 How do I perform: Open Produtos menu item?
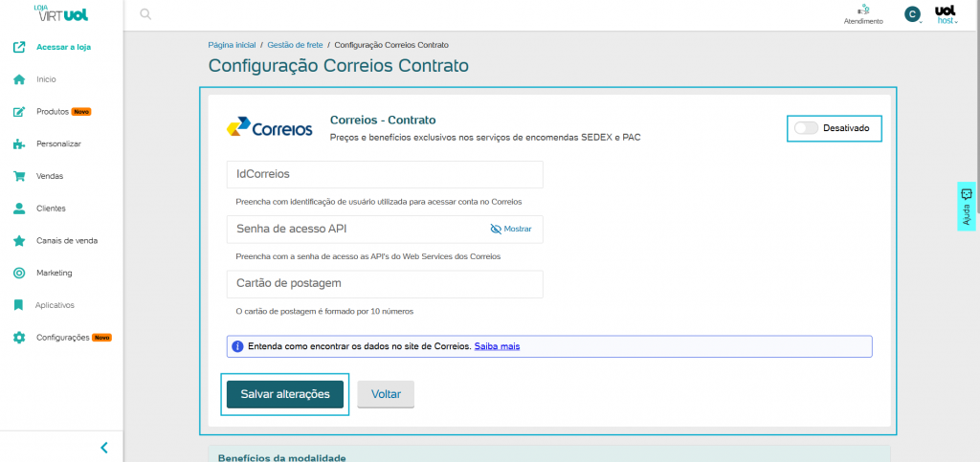pyautogui.click(x=54, y=112)
